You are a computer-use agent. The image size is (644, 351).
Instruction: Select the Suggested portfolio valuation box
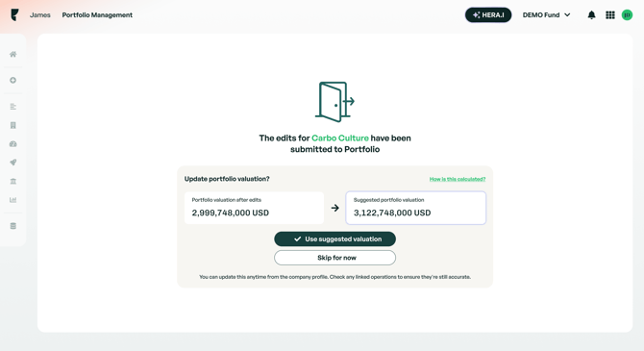415,208
